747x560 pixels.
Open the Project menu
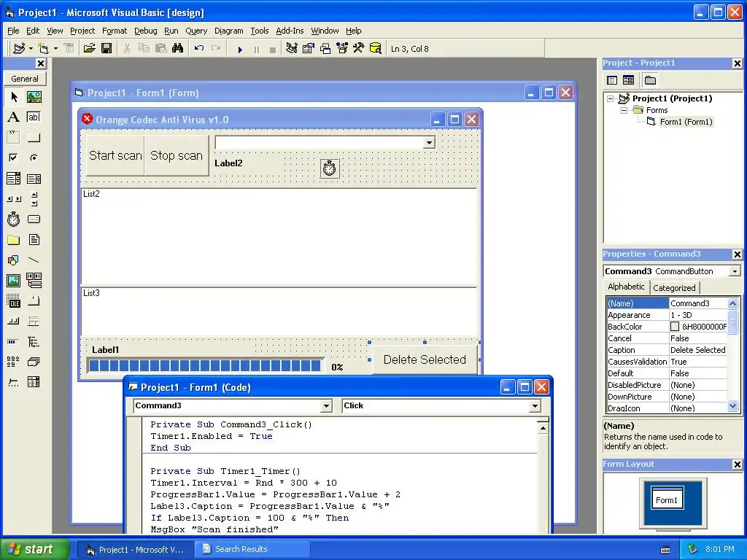(82, 31)
